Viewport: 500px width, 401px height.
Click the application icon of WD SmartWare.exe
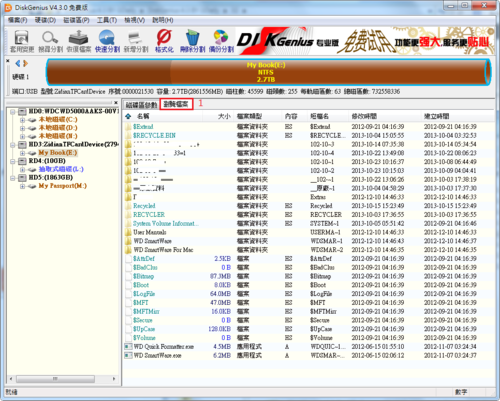(x=128, y=355)
